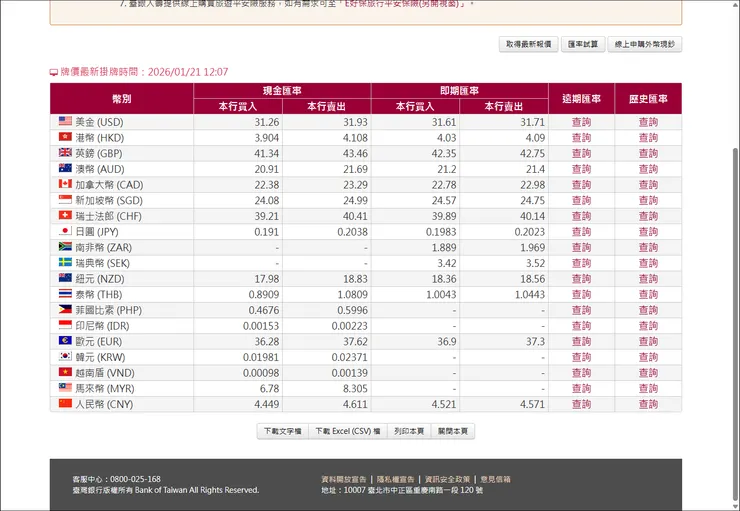Click the 現金匯率 column header
The width and height of the screenshot is (740, 511).
click(x=282, y=91)
